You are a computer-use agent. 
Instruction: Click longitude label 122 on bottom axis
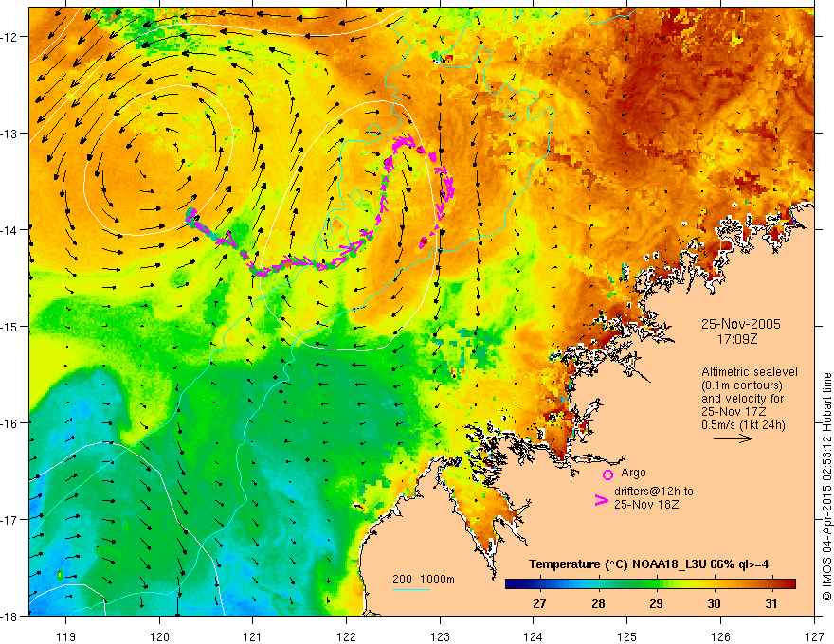point(346,636)
